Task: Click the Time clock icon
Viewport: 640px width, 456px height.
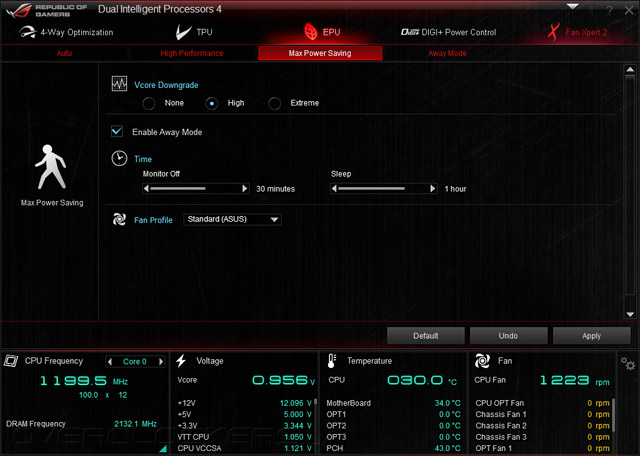Action: (x=119, y=158)
